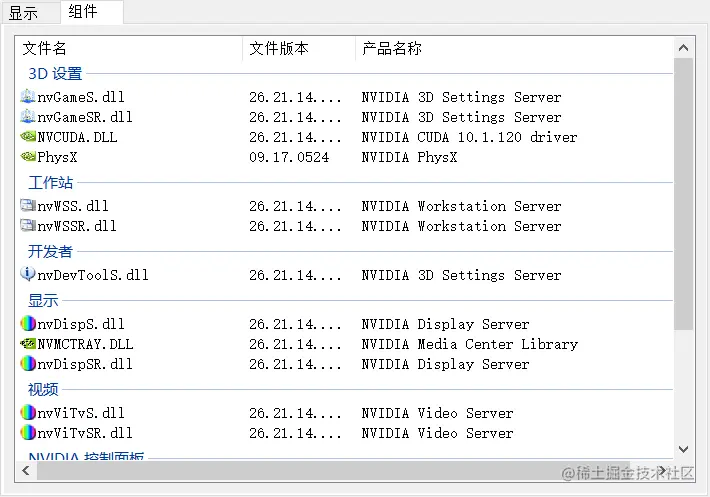Collapse the 3D 设置 group header

(x=55, y=73)
